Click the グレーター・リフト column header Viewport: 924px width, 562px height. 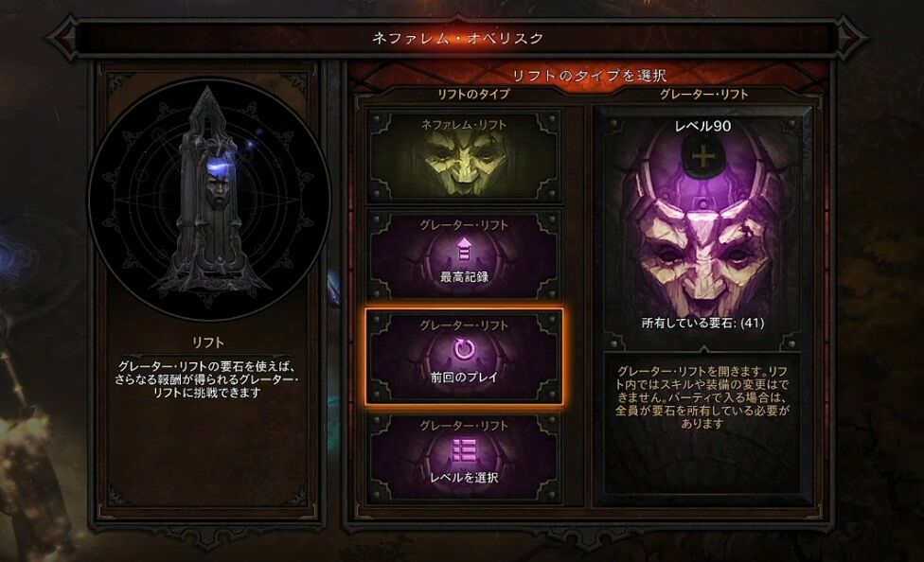click(703, 95)
